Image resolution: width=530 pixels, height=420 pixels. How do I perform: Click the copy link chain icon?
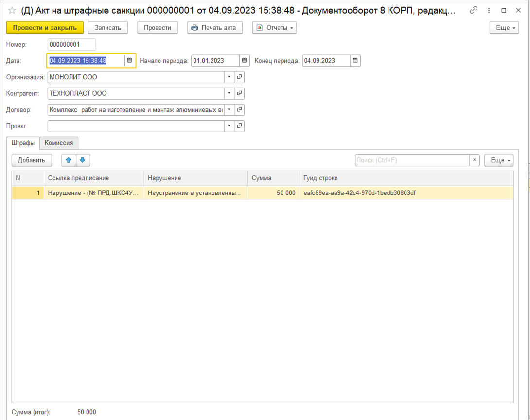point(474,10)
